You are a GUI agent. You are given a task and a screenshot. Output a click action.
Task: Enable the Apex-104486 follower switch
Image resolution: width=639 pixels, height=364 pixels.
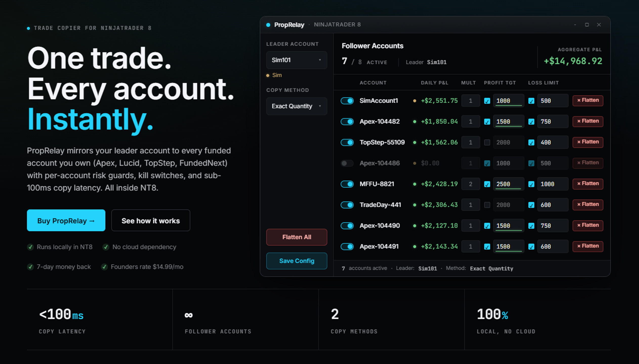(347, 163)
